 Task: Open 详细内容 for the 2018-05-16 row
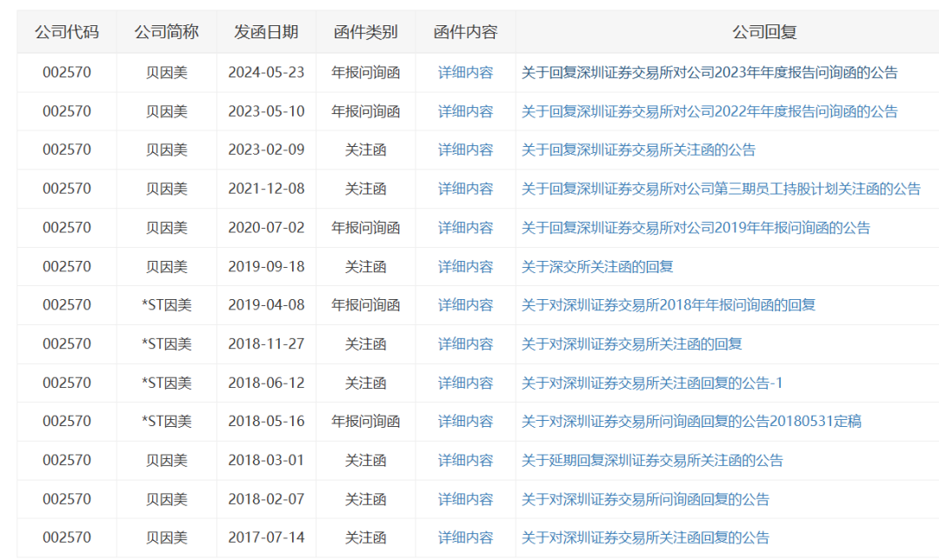465,421
